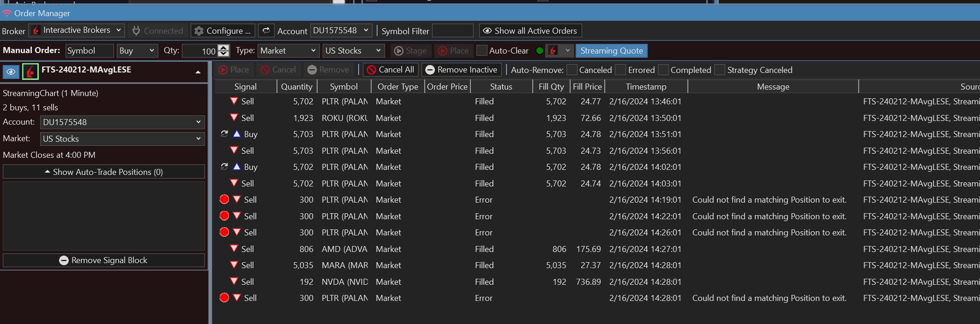Click the red Sell triangle on the NVDA row
The width and height of the screenshot is (980, 324).
(x=234, y=281)
